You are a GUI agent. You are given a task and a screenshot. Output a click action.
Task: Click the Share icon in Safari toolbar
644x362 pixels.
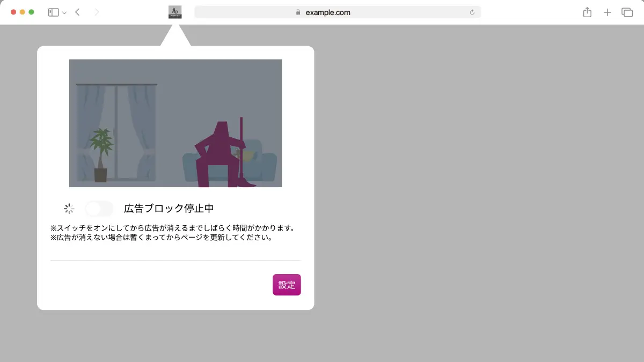pos(587,12)
